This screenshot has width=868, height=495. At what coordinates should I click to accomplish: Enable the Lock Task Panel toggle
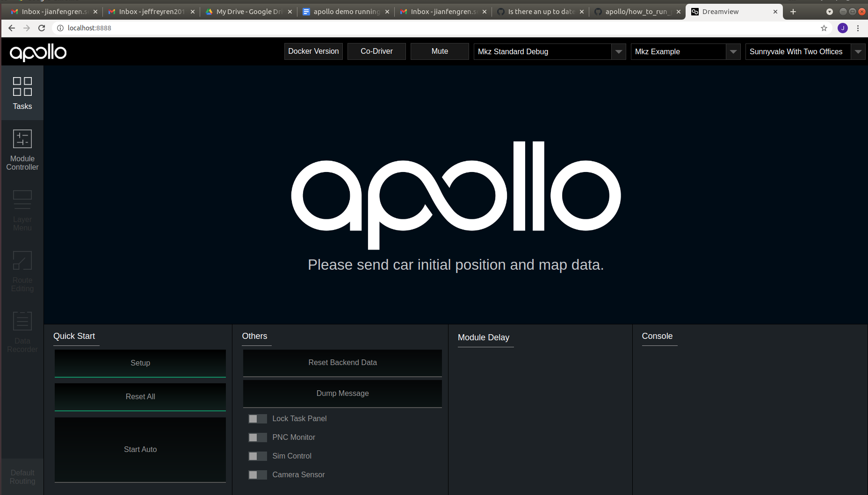(x=257, y=418)
